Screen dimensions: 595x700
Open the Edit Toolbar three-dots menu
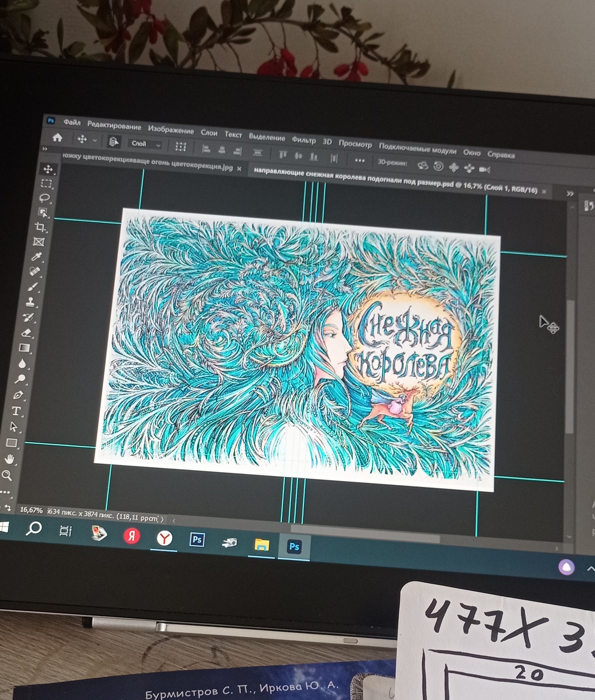pos(5,492)
